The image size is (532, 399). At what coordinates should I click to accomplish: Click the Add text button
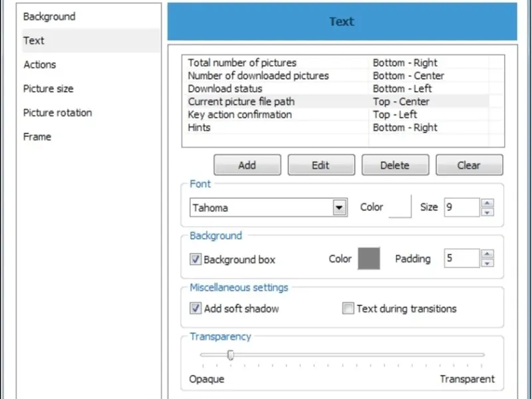click(x=247, y=165)
